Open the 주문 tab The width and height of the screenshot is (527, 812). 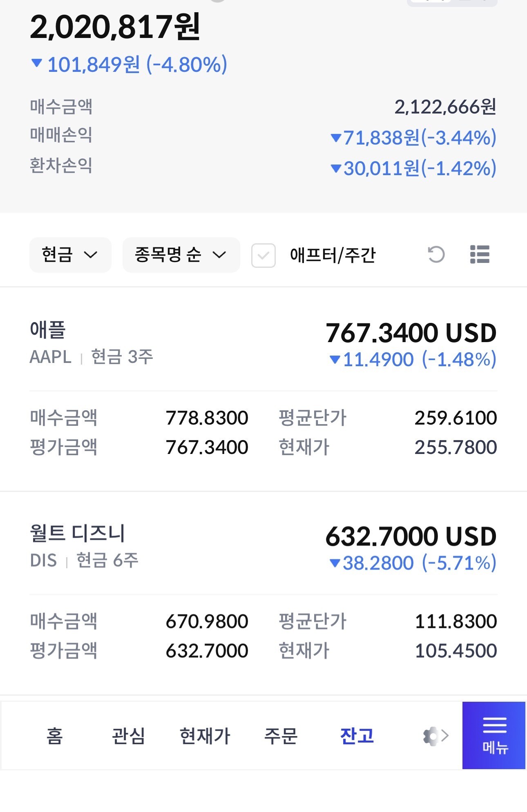coord(281,736)
